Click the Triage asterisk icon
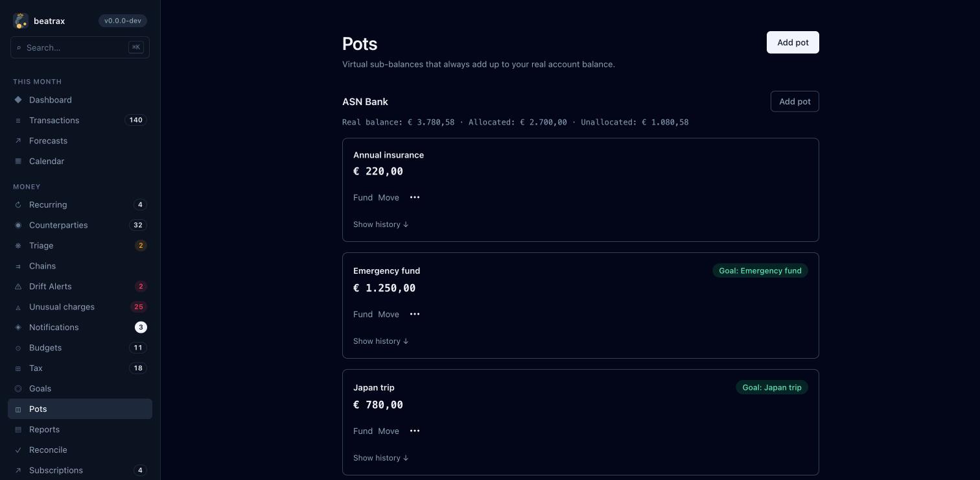The width and height of the screenshot is (980, 480). [x=18, y=246]
